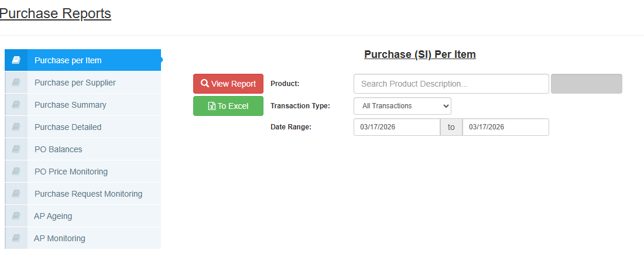The width and height of the screenshot is (644, 257).
Task: Click the Date Range: label
Action: [x=291, y=127]
